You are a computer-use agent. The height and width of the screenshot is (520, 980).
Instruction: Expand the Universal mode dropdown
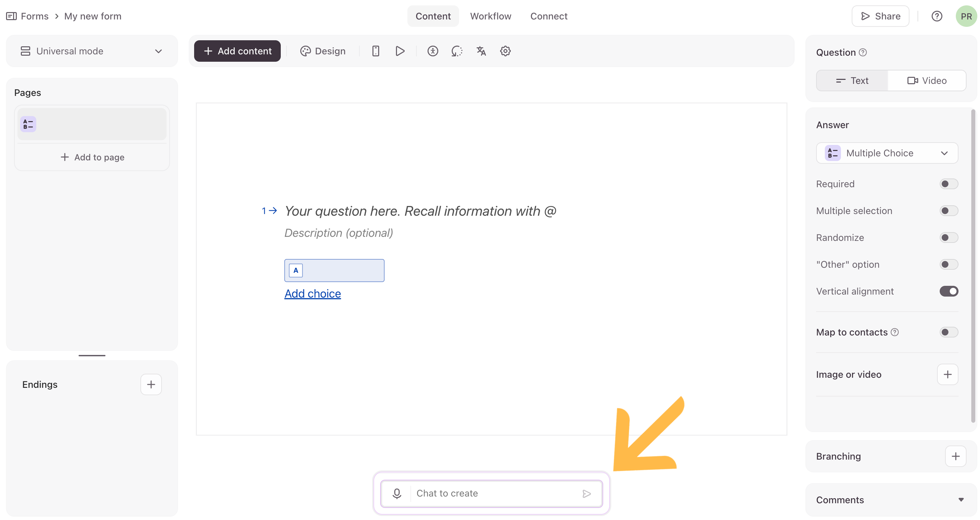coord(92,51)
